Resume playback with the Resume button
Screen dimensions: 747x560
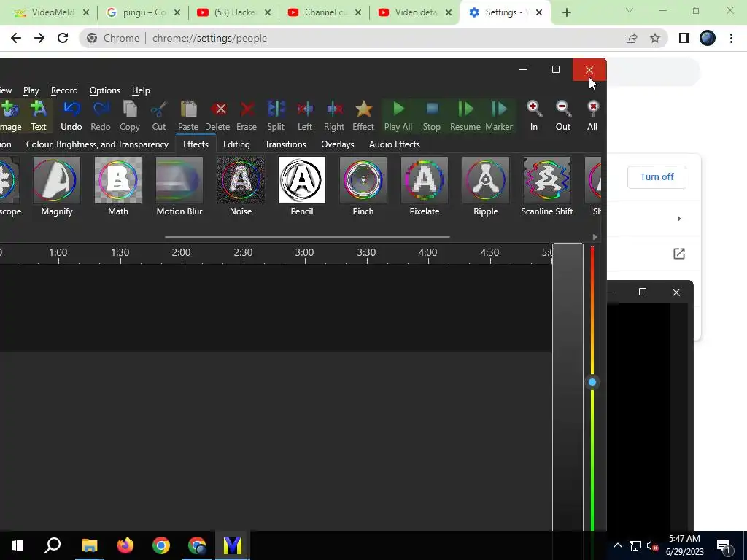465,116
